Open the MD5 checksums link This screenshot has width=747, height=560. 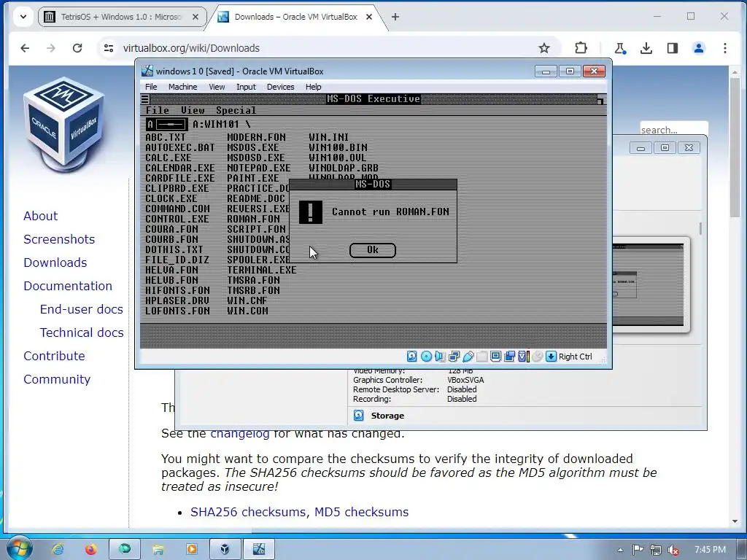[361, 512]
